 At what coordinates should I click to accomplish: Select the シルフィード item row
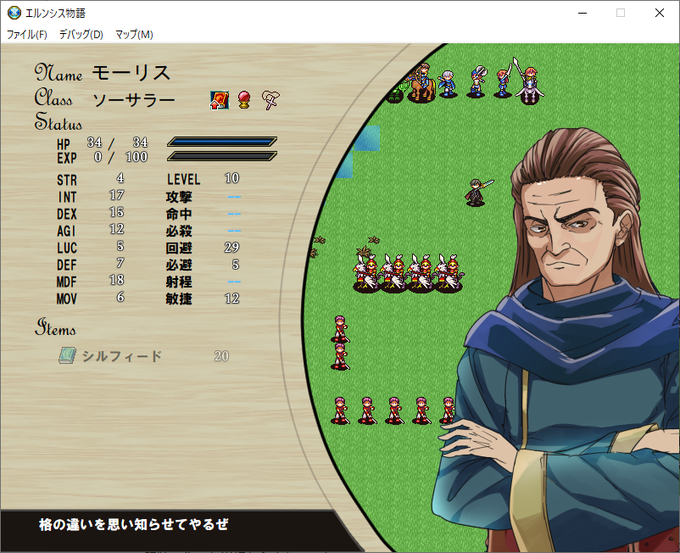[x=145, y=356]
